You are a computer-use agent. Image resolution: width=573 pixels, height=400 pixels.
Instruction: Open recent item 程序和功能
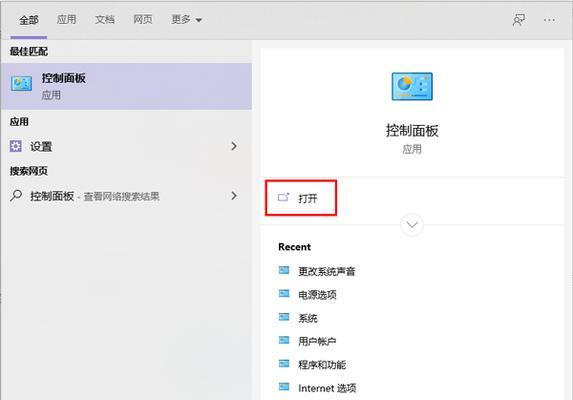[322, 365]
